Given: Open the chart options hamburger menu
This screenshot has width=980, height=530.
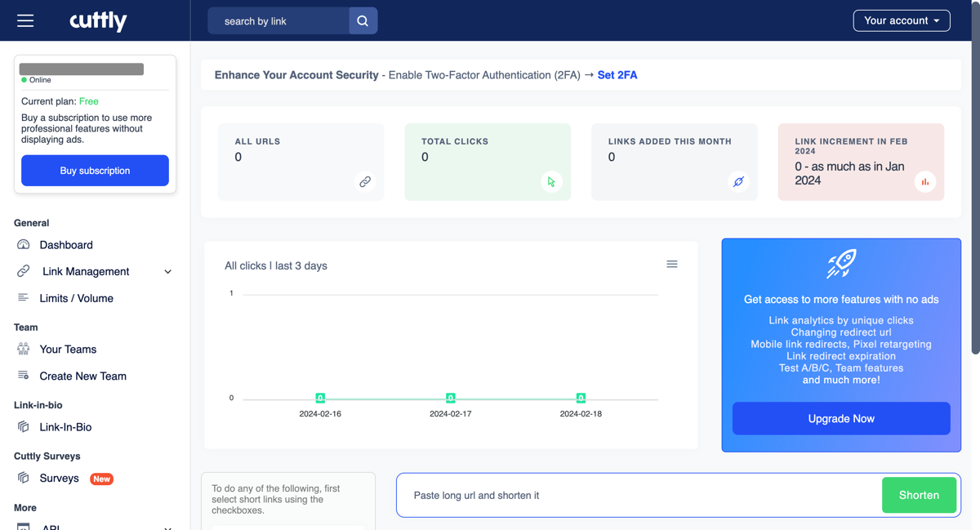Looking at the screenshot, I should [671, 265].
